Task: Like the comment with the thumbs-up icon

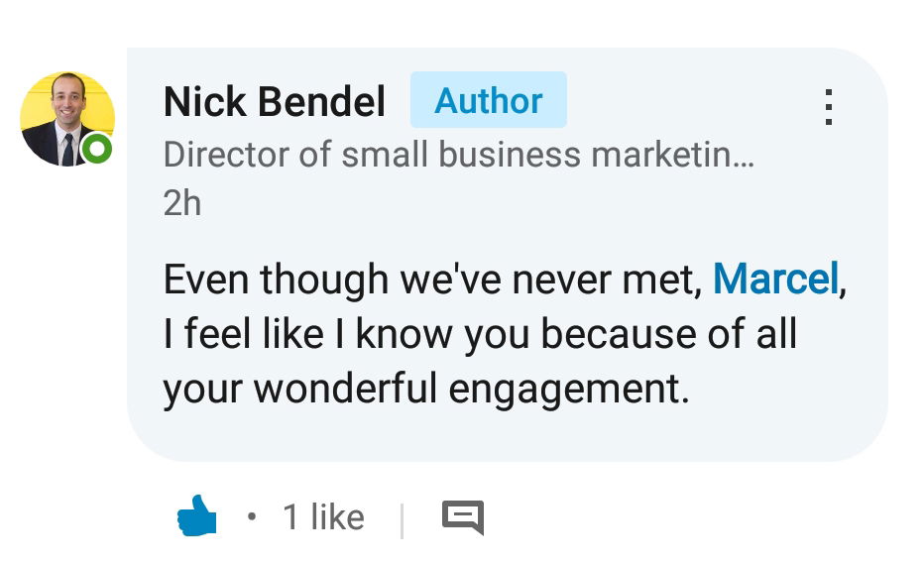Action: click(x=197, y=516)
